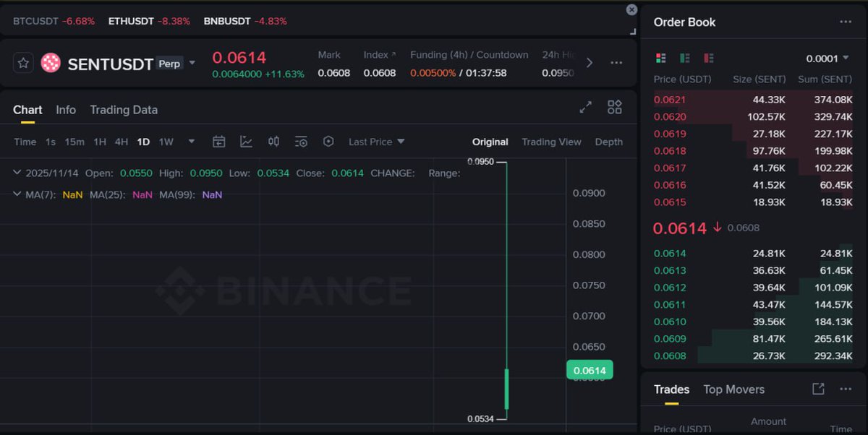Switch to the Trading Data tab
868x435 pixels.
point(124,110)
